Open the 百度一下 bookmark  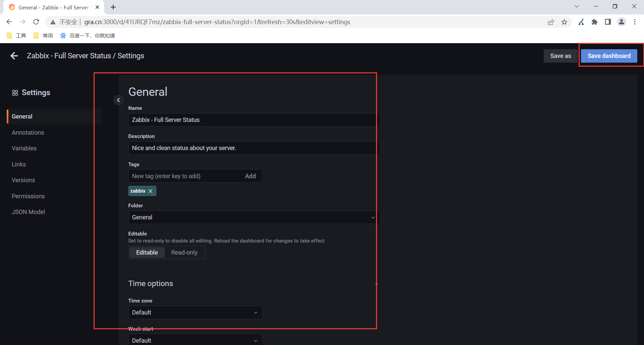88,36
